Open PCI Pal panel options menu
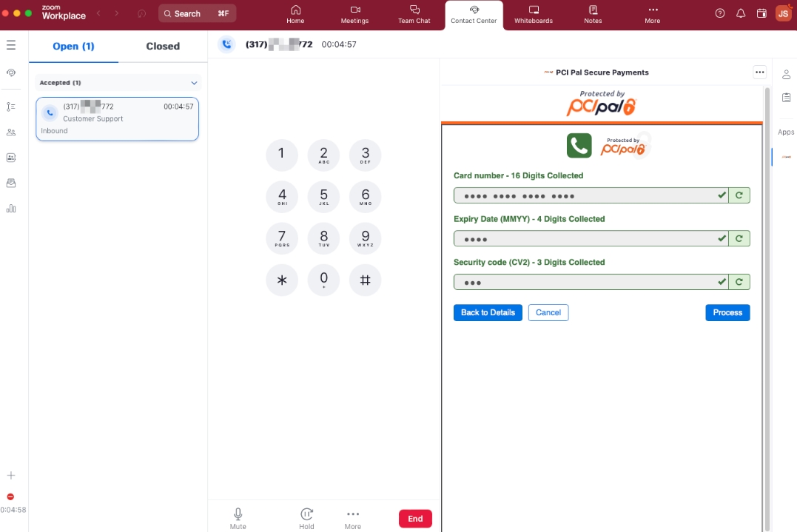The image size is (797, 532). pos(759,73)
